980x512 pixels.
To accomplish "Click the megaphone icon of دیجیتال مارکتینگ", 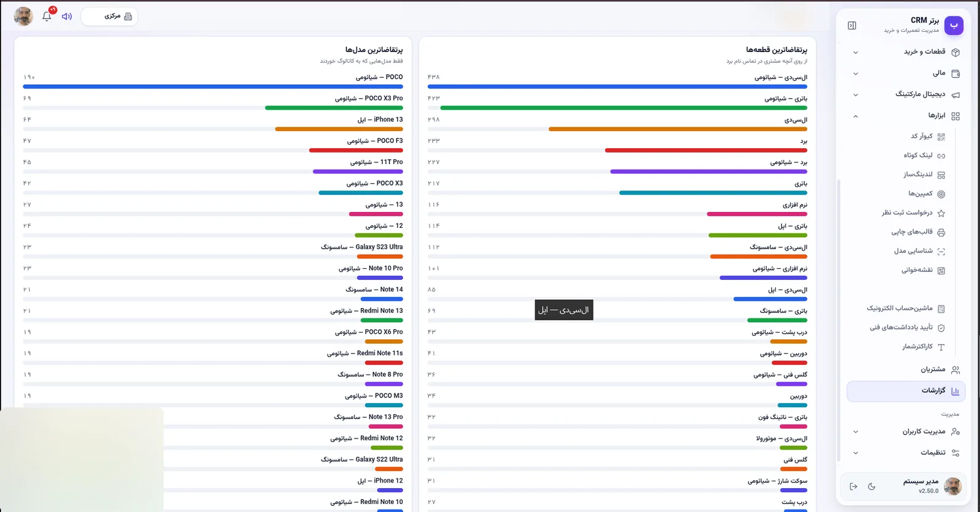I will point(956,95).
